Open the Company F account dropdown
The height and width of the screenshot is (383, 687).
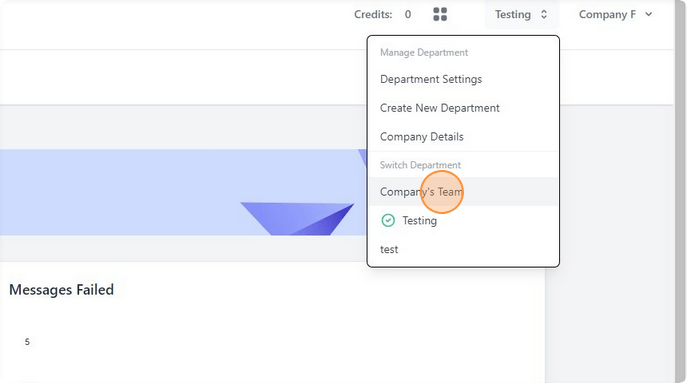coord(615,14)
